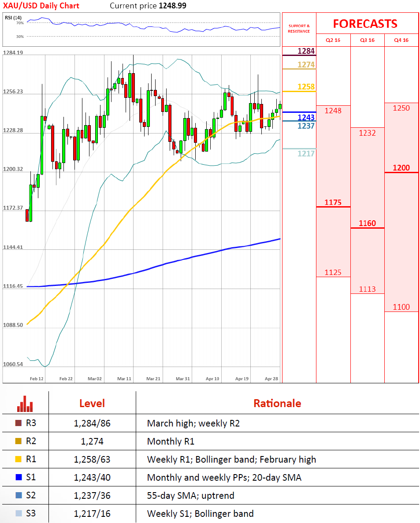Click the Q3 forecast median 1160

(x=367, y=223)
